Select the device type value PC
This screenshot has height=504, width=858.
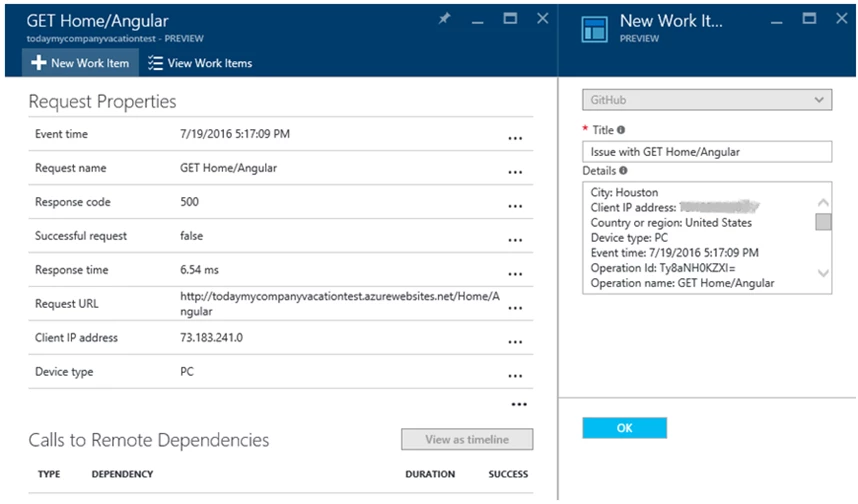(187, 372)
